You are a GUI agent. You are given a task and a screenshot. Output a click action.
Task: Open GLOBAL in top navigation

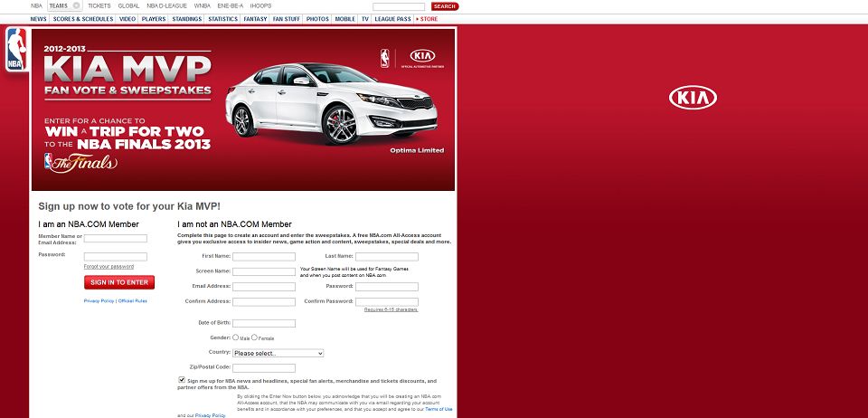(128, 6)
